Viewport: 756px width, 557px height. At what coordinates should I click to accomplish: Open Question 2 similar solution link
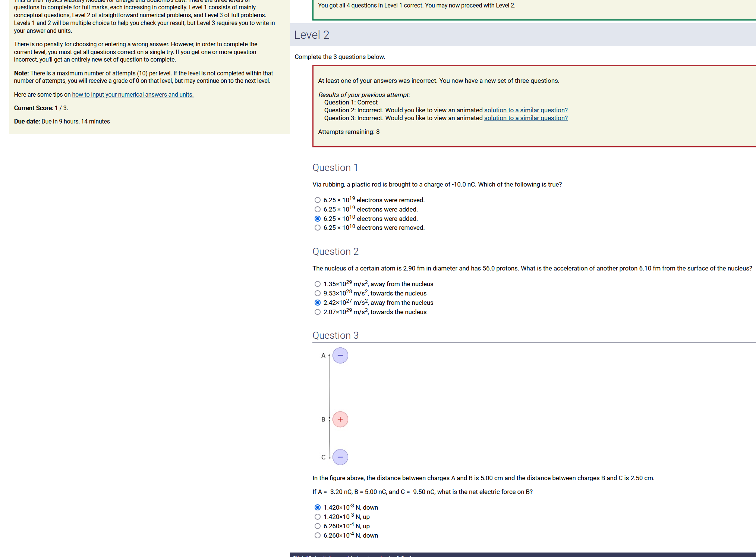(x=526, y=110)
